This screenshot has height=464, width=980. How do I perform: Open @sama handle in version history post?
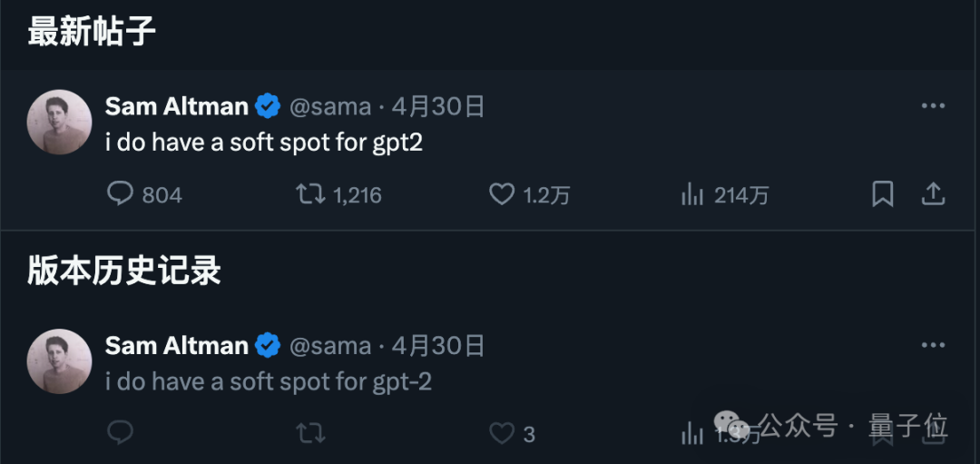[x=330, y=346]
